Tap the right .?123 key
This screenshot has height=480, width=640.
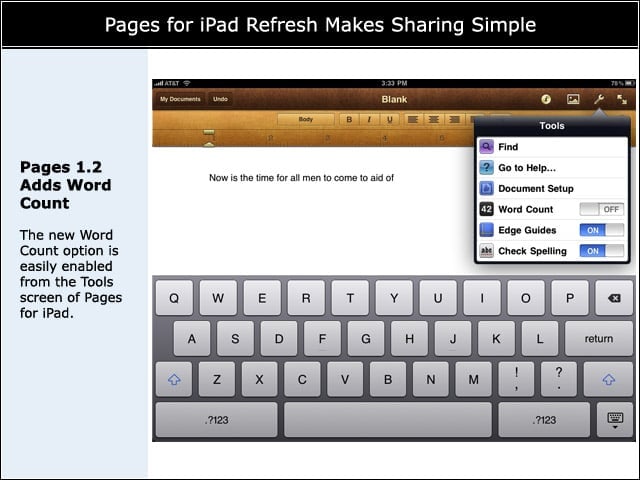(544, 420)
